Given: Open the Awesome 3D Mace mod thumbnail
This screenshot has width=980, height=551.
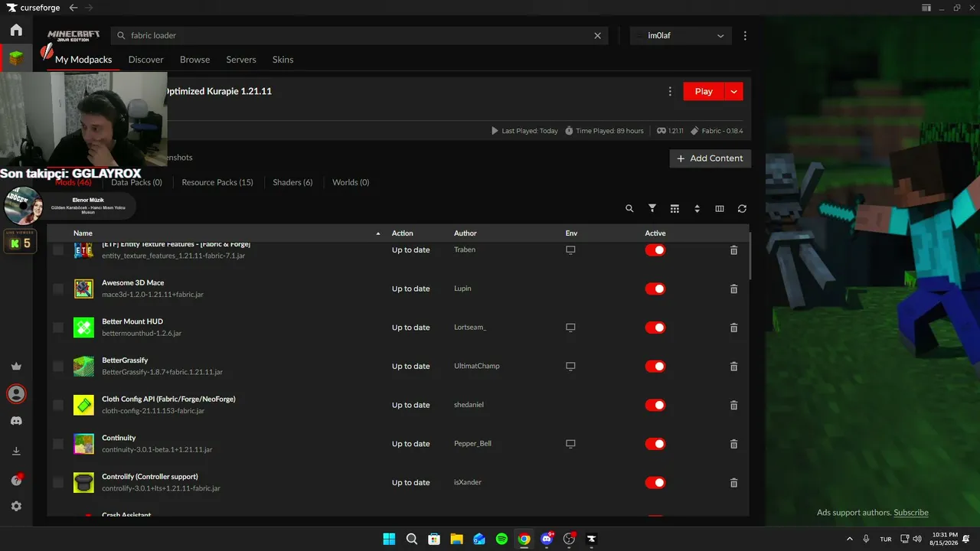Looking at the screenshot, I should pyautogui.click(x=83, y=289).
